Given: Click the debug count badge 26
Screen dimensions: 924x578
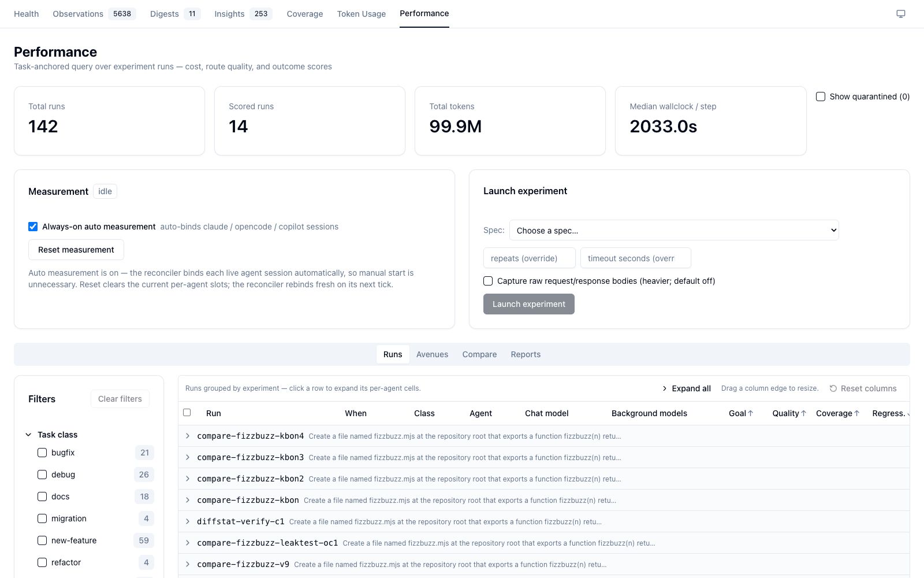Looking at the screenshot, I should [x=144, y=475].
